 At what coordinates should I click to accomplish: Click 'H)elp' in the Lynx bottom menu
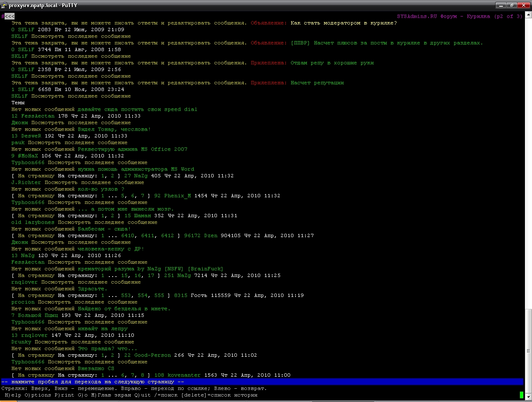[13, 395]
